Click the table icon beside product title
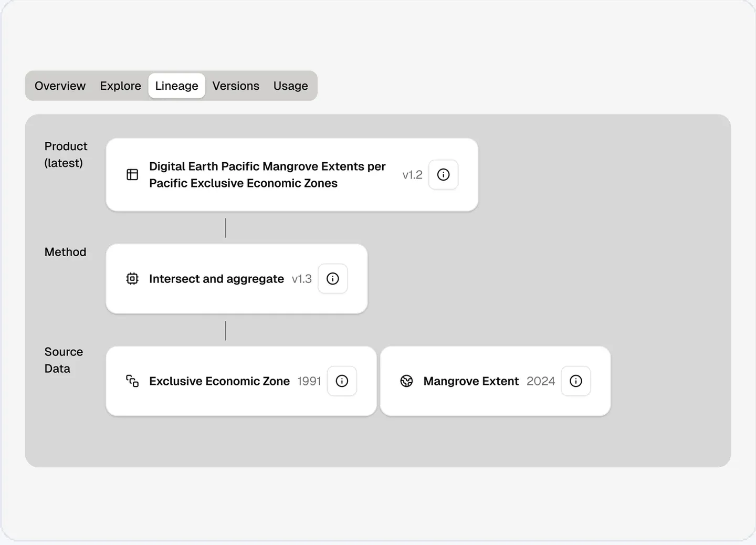The width and height of the screenshot is (756, 545). coord(132,175)
